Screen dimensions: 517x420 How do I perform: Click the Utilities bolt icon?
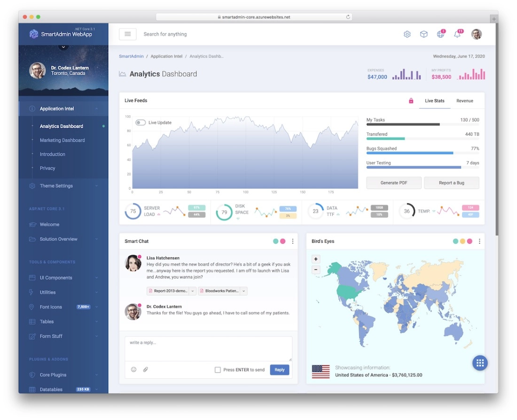pos(31,292)
